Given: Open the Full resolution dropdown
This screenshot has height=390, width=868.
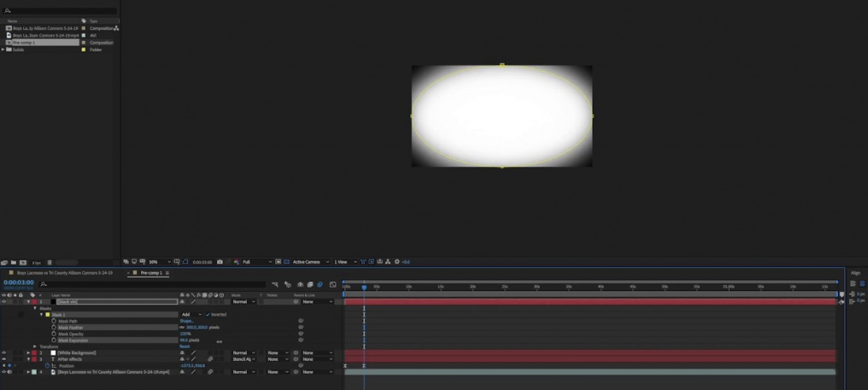Looking at the screenshot, I should pyautogui.click(x=258, y=261).
